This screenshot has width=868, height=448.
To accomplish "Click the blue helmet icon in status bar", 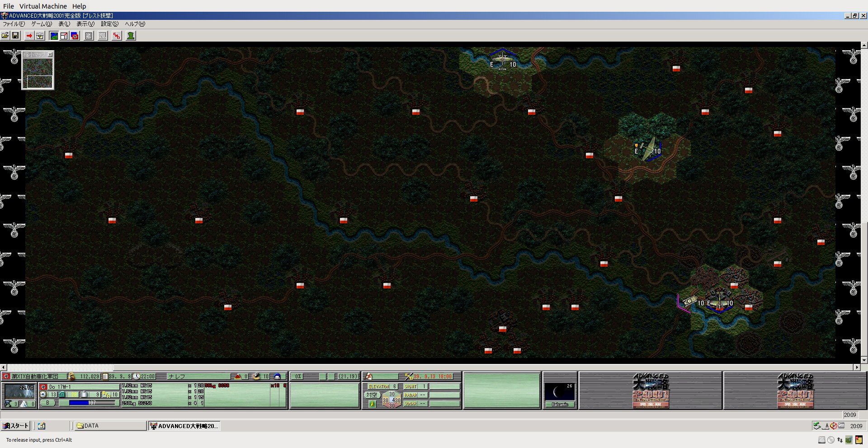I will click(277, 376).
